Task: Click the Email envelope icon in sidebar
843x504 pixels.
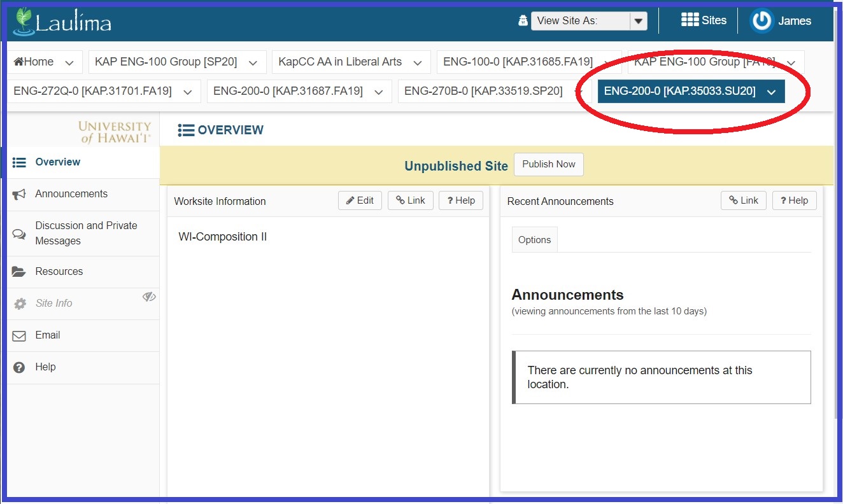Action: coord(19,335)
